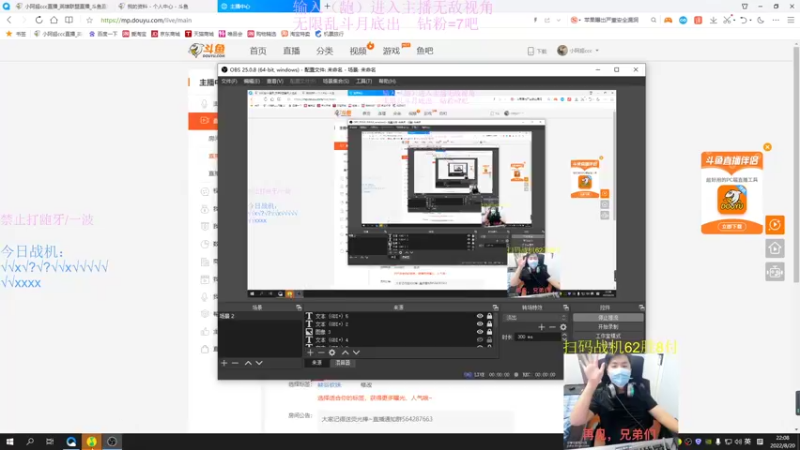Open the 天猫商城 bookmark
Viewport: 800px width, 450px height.
point(199,34)
